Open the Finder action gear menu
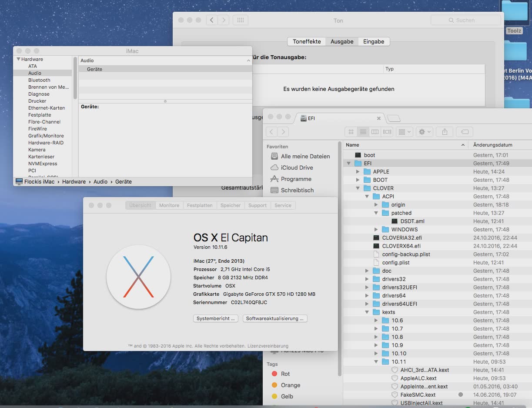Image resolution: width=532 pixels, height=408 pixels. click(x=424, y=132)
